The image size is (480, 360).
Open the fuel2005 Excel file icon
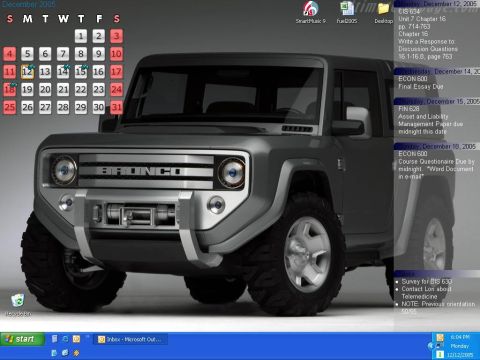point(347,12)
